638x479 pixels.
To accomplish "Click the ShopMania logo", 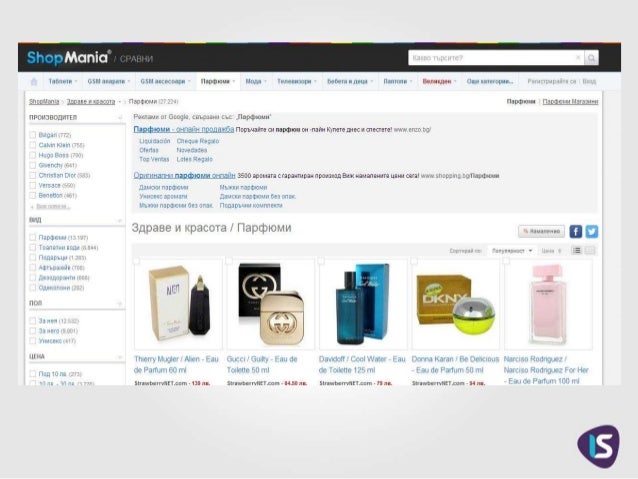I will (x=69, y=57).
